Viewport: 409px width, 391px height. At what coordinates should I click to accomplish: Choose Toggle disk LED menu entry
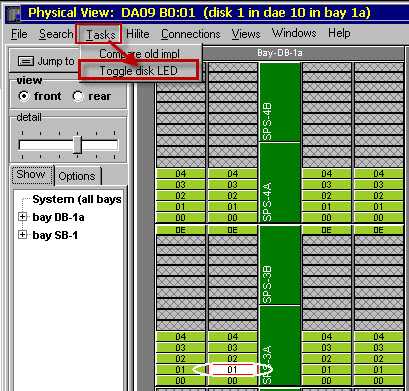click(139, 70)
